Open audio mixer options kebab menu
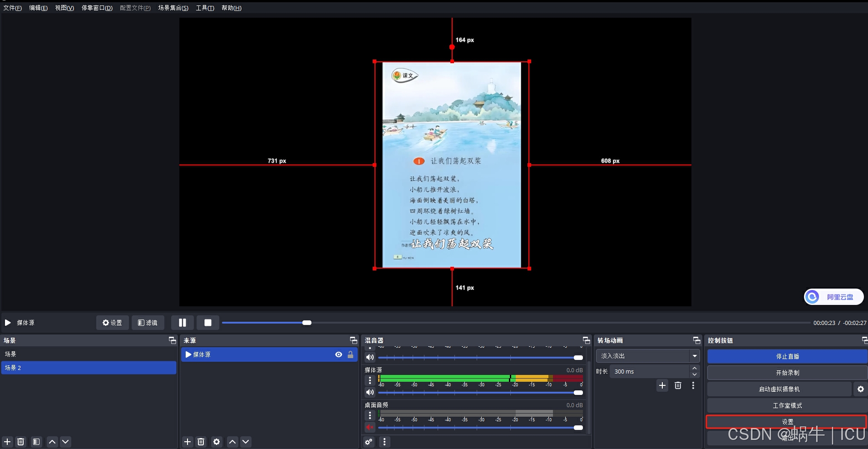This screenshot has height=449, width=868. coord(384,441)
